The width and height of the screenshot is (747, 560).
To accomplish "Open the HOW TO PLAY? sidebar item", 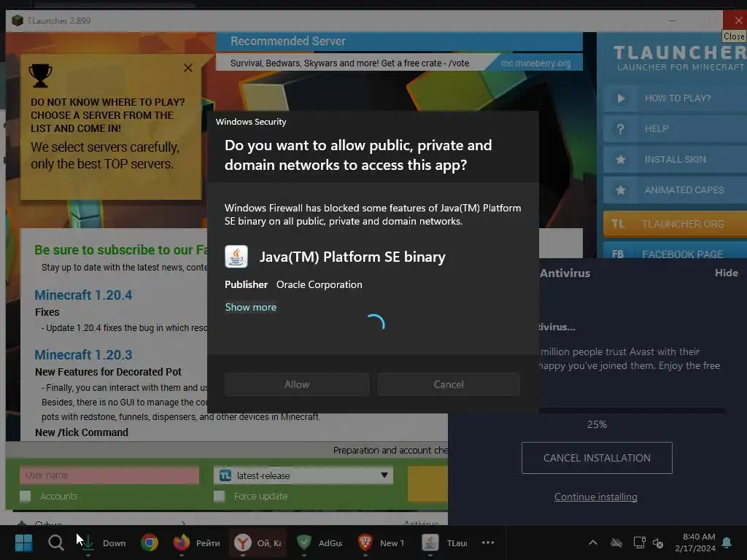I will 675,98.
